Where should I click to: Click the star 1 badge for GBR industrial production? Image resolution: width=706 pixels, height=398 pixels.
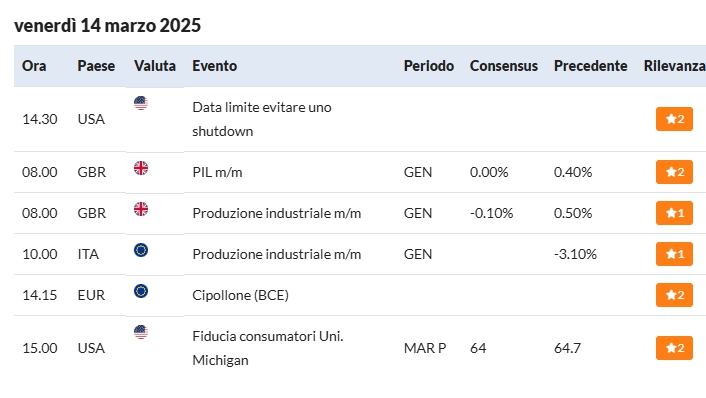tap(674, 213)
